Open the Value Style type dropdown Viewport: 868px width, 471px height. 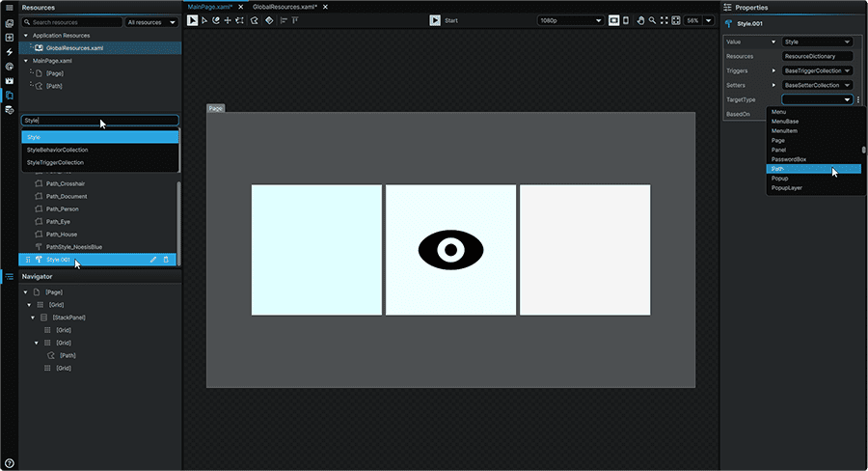click(x=817, y=42)
